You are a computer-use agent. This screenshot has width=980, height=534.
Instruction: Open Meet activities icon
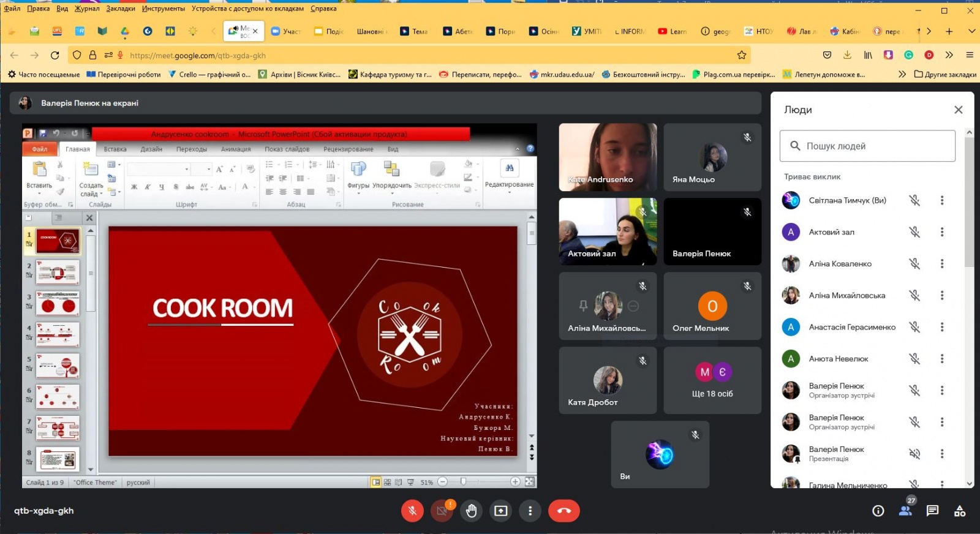960,511
